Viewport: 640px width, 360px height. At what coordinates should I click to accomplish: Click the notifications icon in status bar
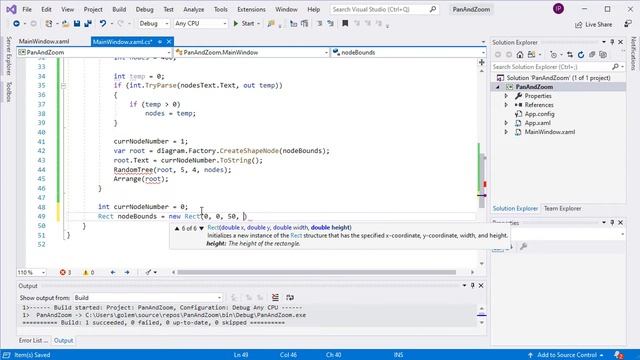(x=618, y=355)
